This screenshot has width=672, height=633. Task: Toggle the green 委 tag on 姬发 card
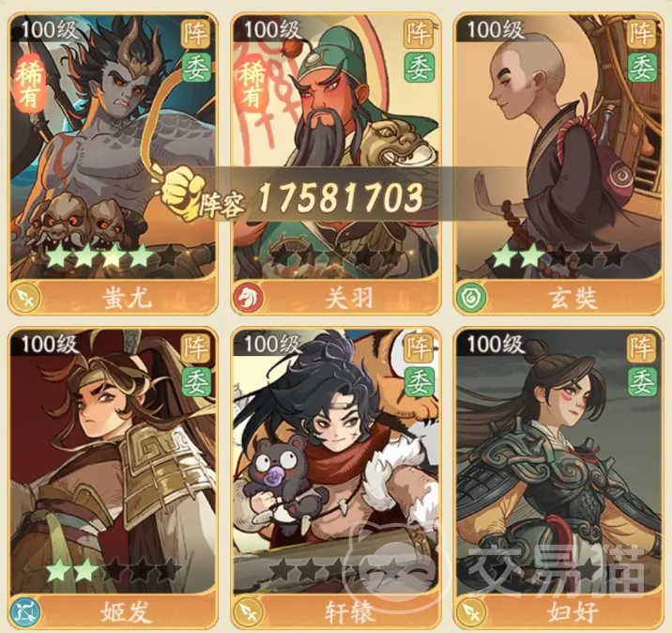(x=196, y=382)
